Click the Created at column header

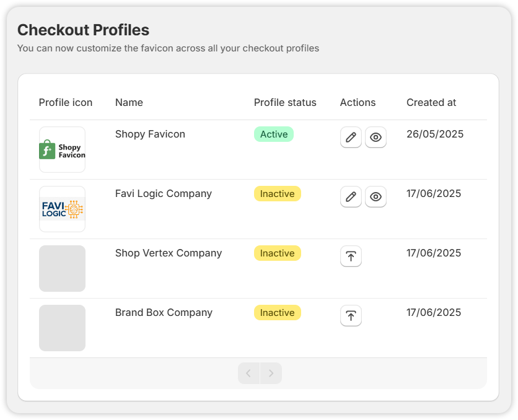click(x=431, y=102)
